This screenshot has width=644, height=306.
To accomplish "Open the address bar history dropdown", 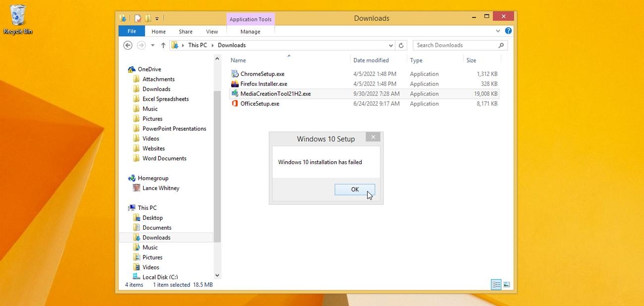I will pos(391,45).
